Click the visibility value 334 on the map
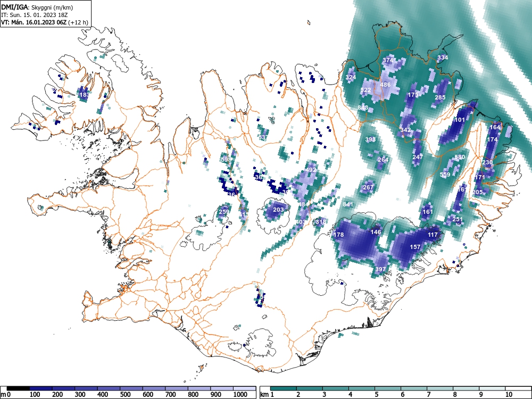This screenshot has height=399, width=532. pos(443,57)
